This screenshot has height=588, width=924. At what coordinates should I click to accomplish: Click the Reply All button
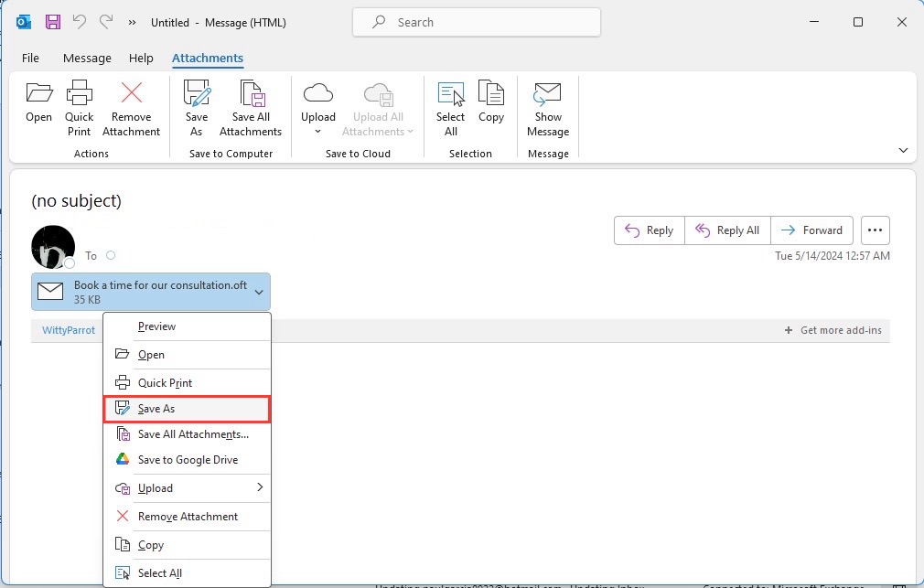(x=727, y=230)
